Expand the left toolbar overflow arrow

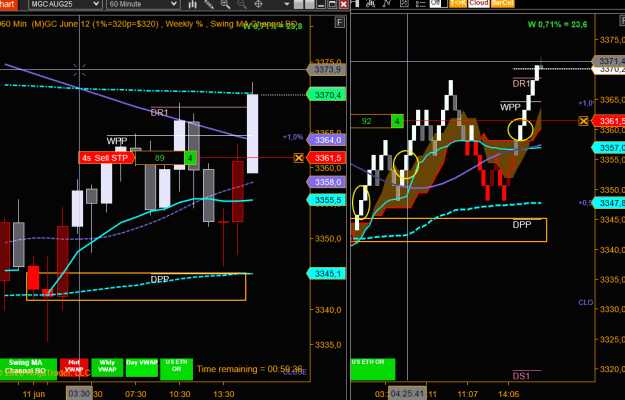(287, 4)
